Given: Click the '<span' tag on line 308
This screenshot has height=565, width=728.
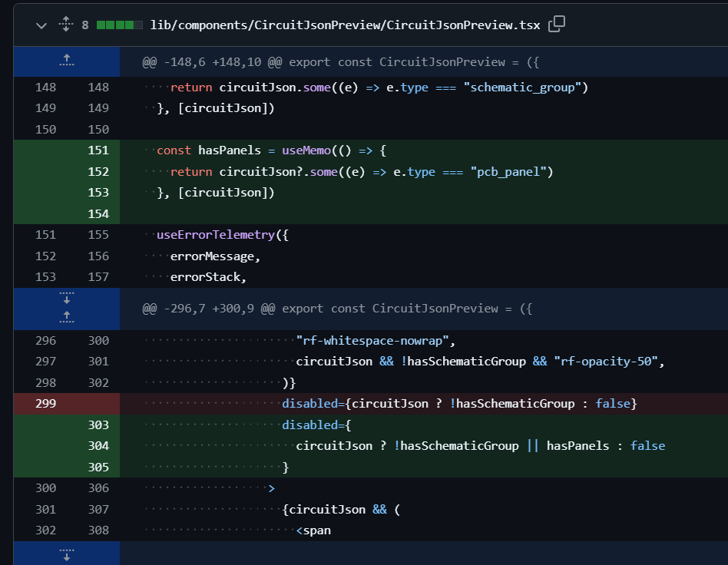Looking at the screenshot, I should (313, 530).
